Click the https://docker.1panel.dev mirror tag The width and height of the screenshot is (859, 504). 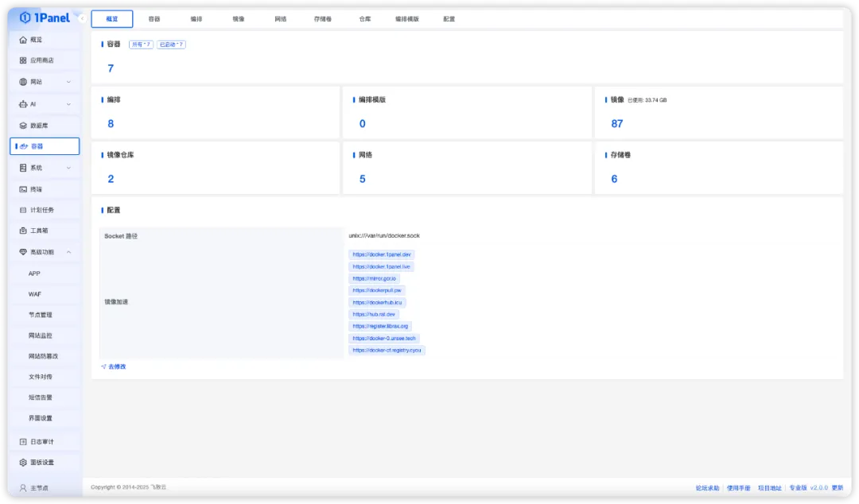click(x=381, y=254)
